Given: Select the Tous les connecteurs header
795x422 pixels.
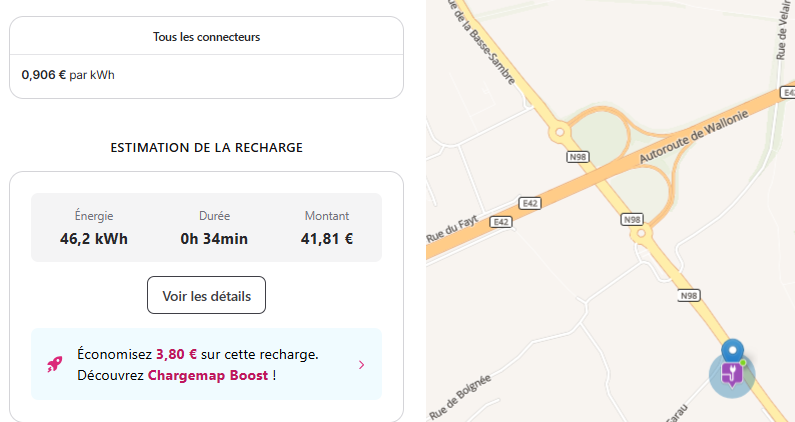Looking at the screenshot, I should 206,37.
